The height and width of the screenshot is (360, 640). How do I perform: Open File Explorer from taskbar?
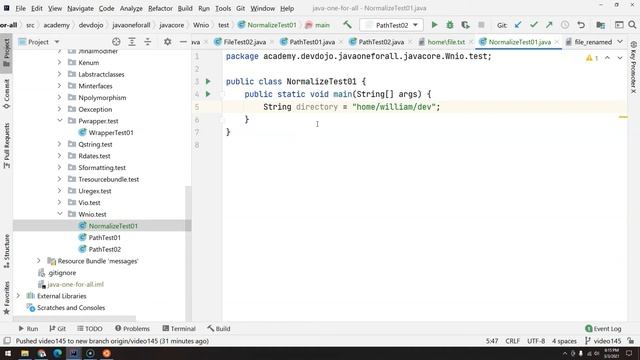coord(25,353)
